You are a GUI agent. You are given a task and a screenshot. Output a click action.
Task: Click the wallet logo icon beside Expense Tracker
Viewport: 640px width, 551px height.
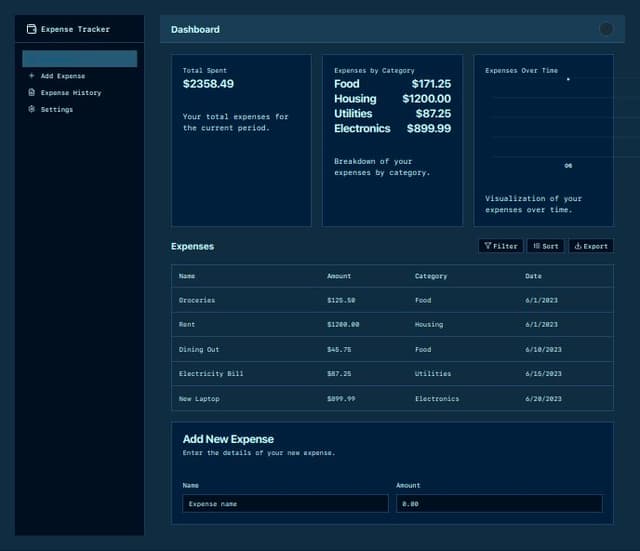31,29
